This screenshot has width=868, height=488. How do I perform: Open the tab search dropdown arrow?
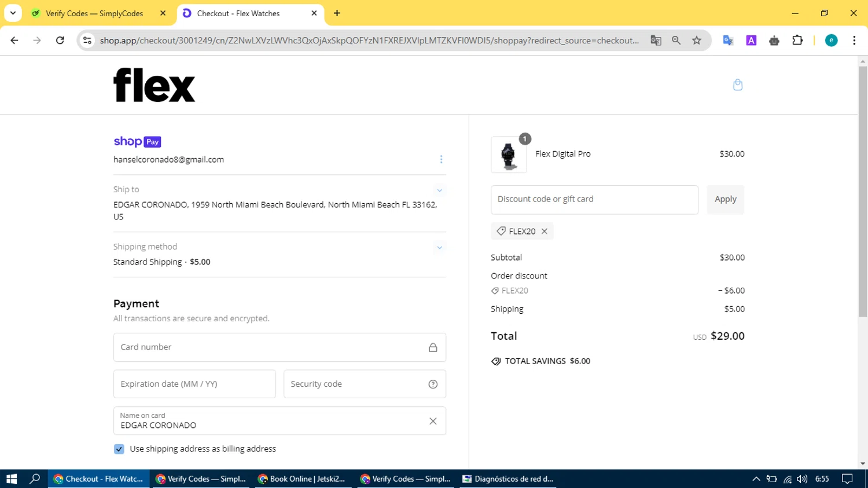pos(13,13)
